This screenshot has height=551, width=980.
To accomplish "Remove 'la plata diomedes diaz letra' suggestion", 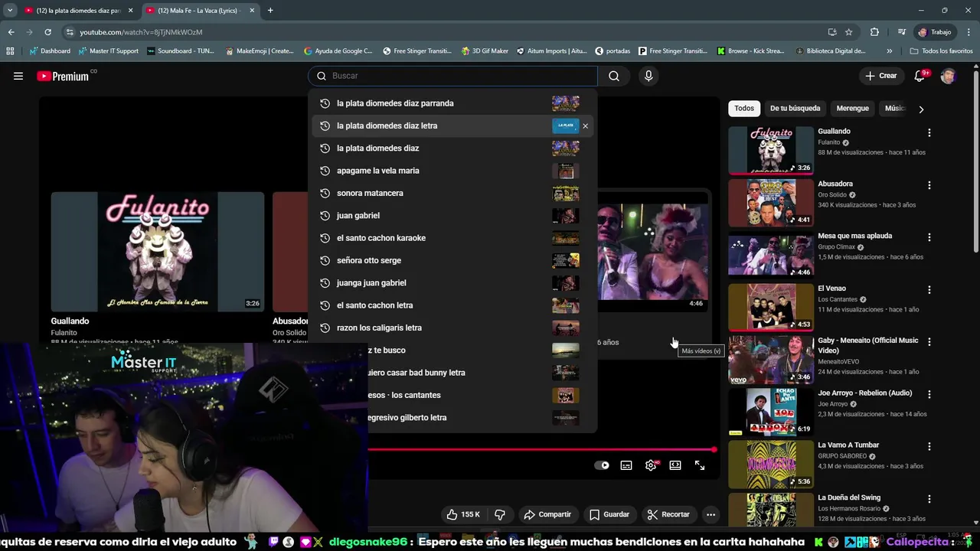I will (x=585, y=126).
